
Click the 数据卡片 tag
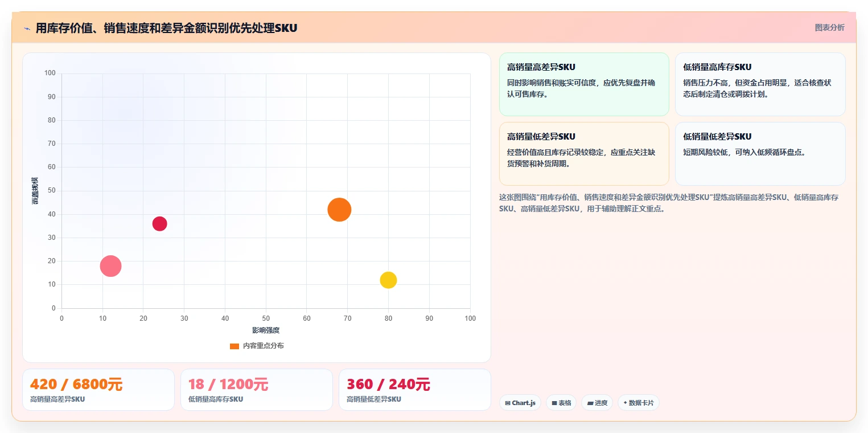click(639, 403)
